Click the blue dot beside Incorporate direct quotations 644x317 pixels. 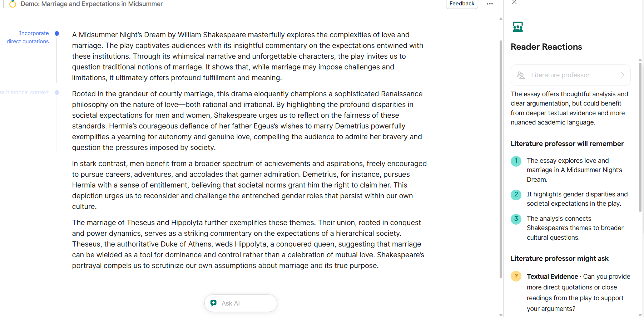pyautogui.click(x=57, y=33)
